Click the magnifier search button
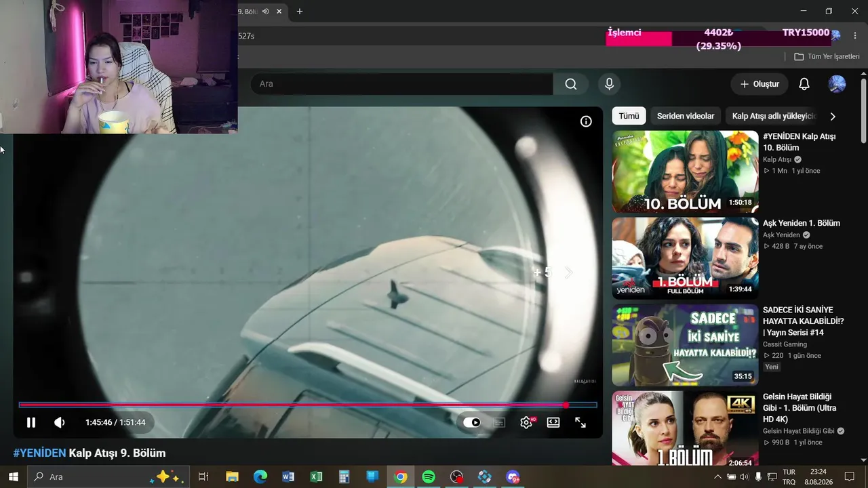The height and width of the screenshot is (488, 868). [x=571, y=84]
